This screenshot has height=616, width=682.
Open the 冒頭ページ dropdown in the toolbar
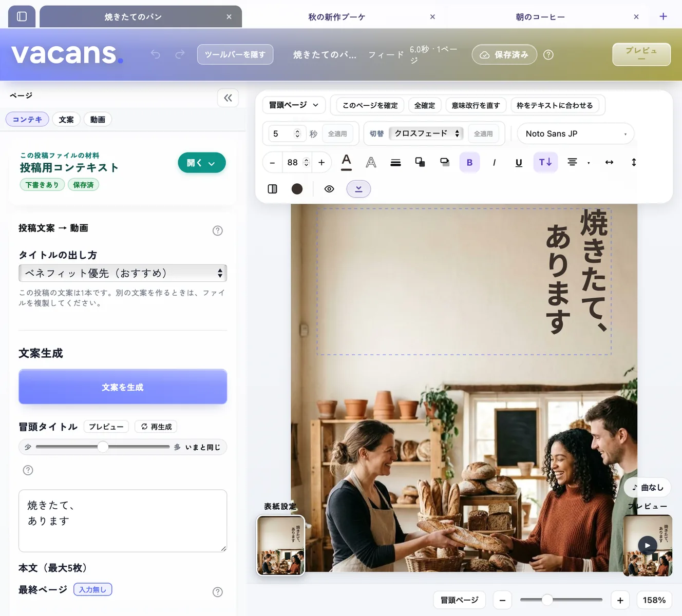[294, 105]
